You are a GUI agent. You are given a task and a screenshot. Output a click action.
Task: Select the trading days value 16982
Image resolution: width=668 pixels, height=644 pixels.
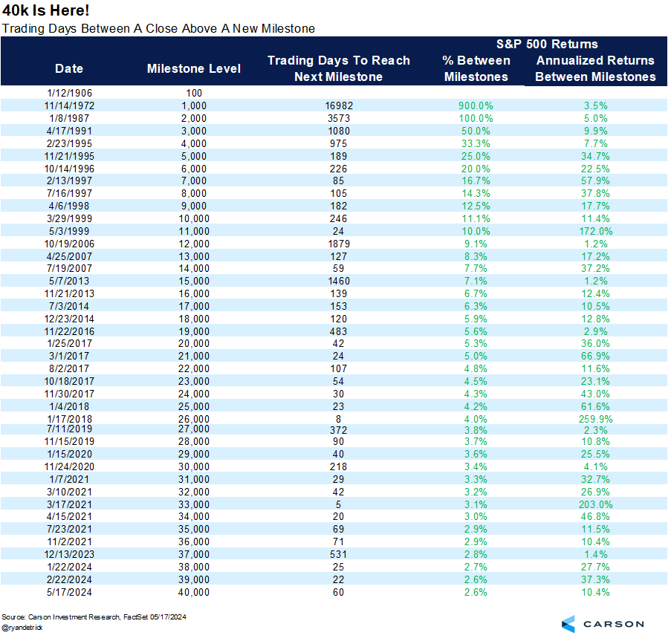click(x=339, y=105)
